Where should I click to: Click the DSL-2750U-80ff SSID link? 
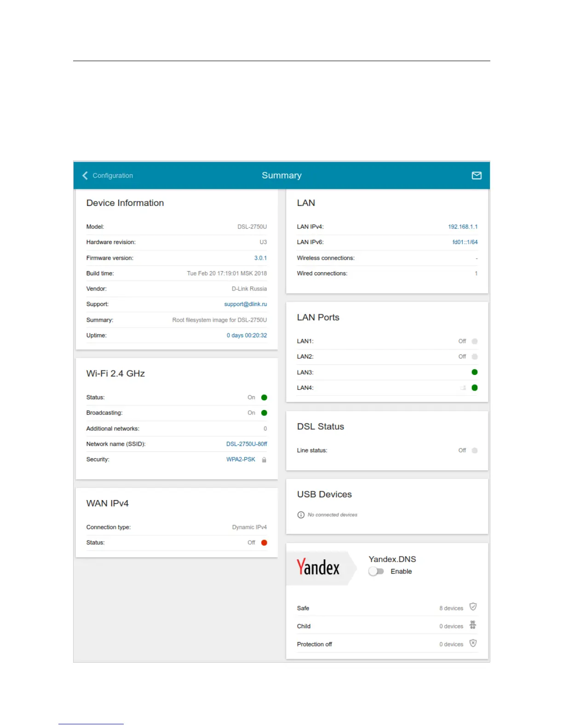247,444
